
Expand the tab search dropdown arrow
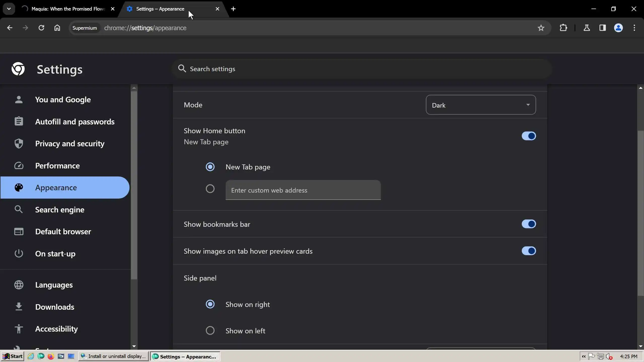(x=9, y=9)
